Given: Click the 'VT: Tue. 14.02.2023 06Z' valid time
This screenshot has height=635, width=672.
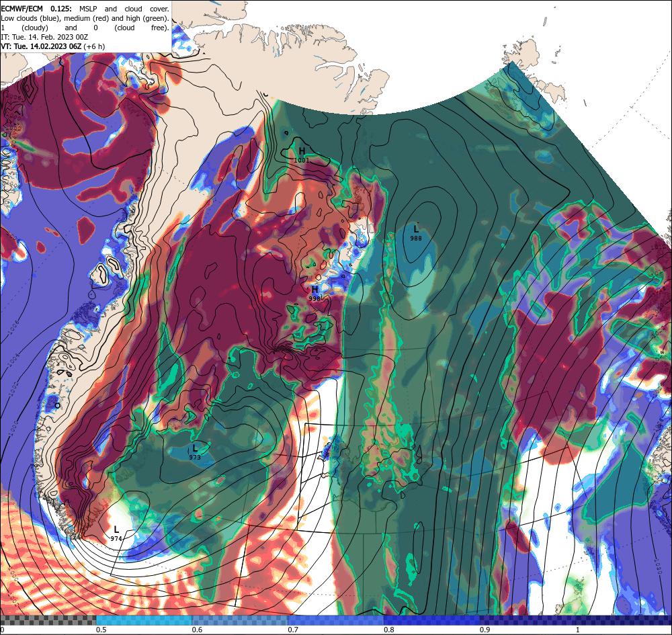Looking at the screenshot, I should tap(41, 47).
